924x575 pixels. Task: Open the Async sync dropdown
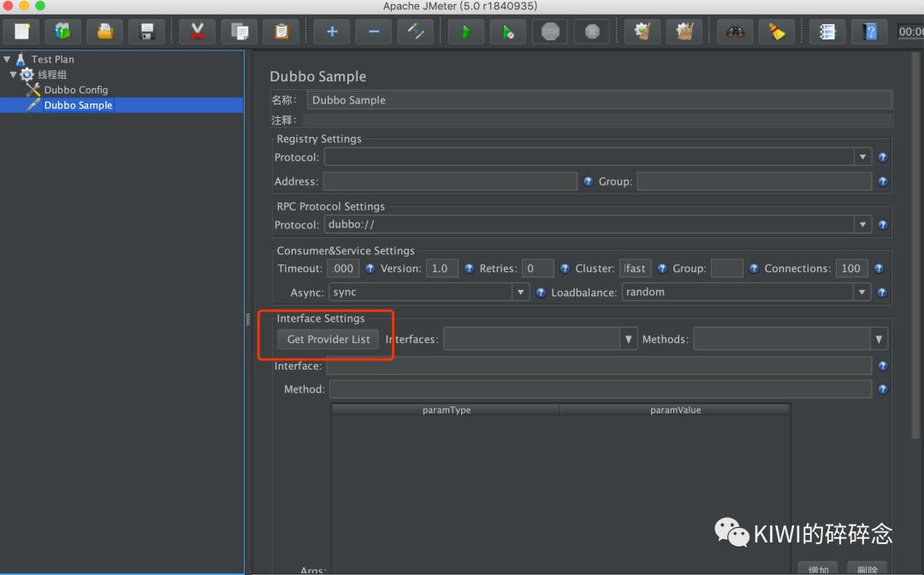[x=429, y=293]
